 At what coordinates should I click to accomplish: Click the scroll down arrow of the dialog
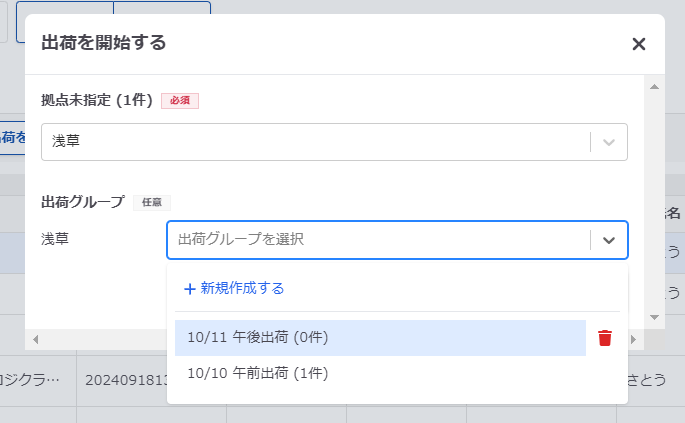tap(654, 317)
